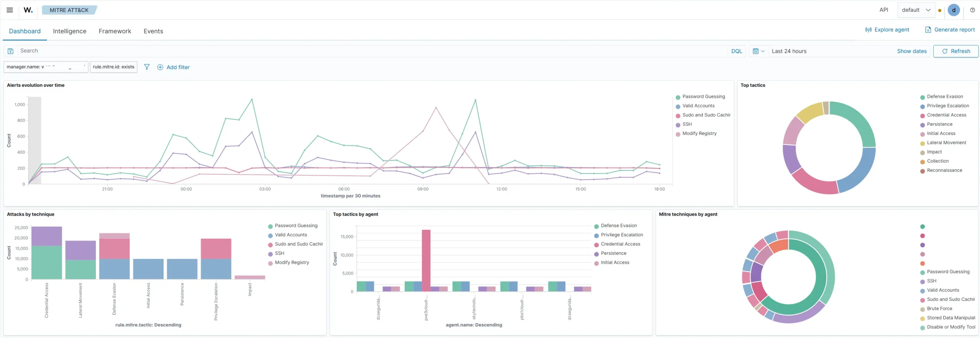
Task: Open the hamburger navigation menu
Action: click(10, 10)
